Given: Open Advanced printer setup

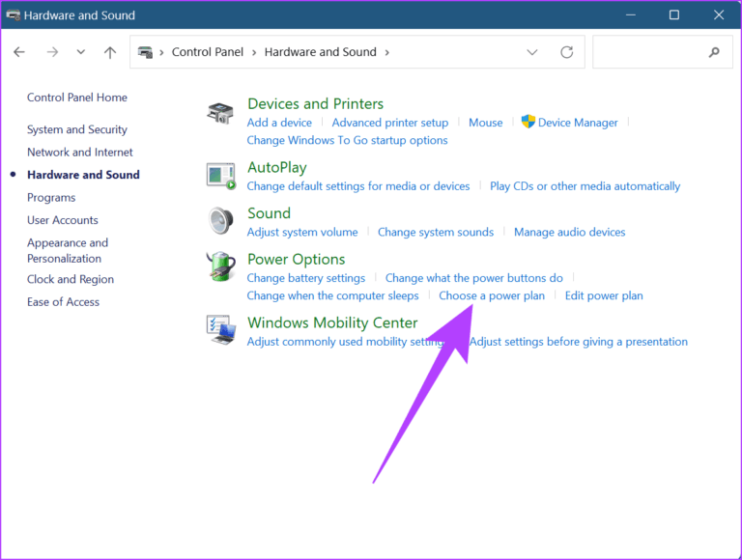Looking at the screenshot, I should coord(390,123).
